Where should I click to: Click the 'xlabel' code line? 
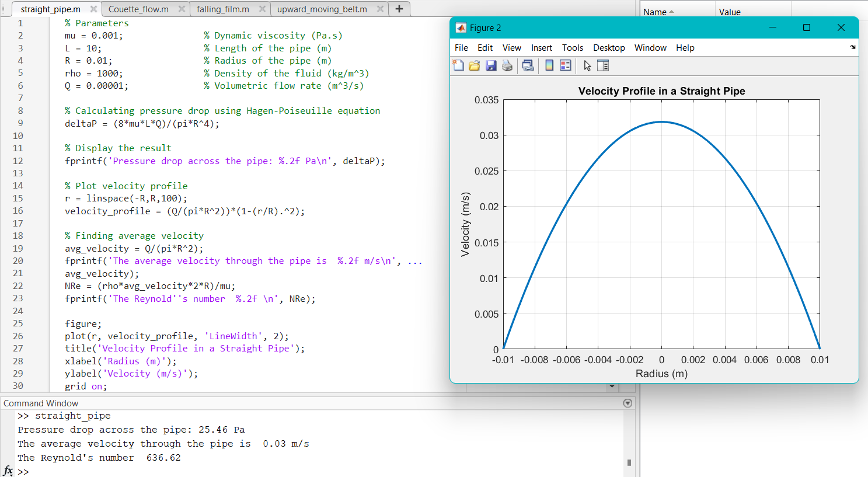tap(121, 361)
